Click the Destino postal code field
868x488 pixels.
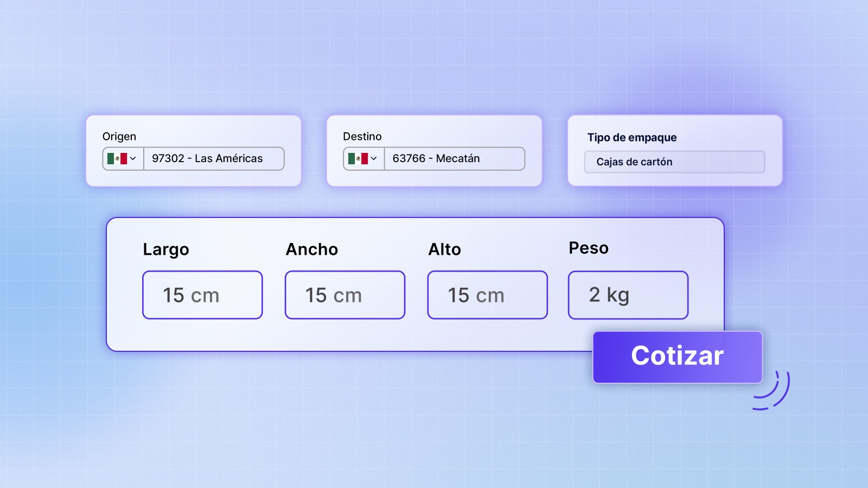click(454, 159)
